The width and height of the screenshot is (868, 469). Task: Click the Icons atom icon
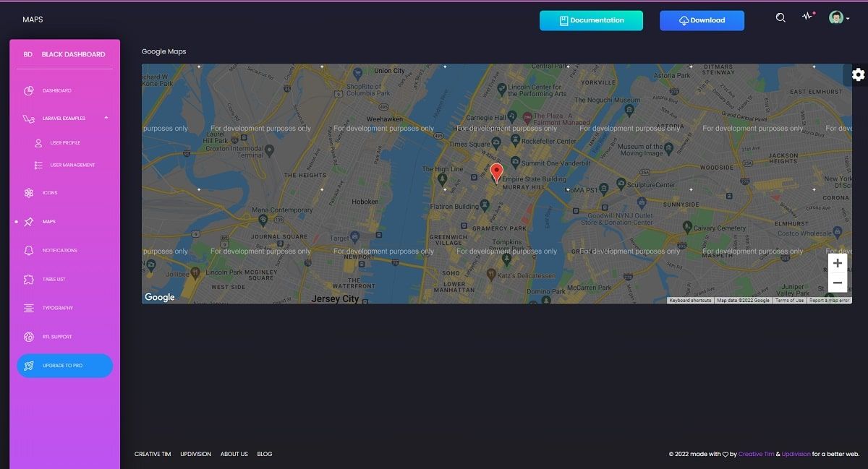[29, 193]
